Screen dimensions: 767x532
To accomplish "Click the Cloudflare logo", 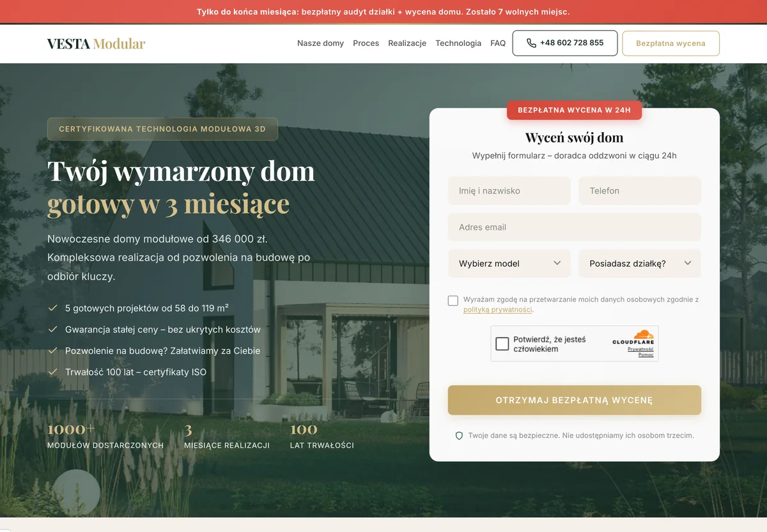I will 633,337.
